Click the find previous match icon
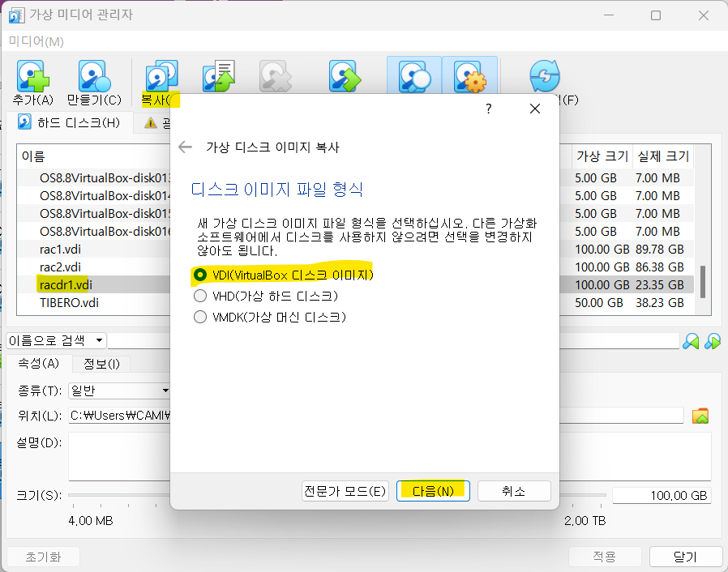 click(x=691, y=341)
